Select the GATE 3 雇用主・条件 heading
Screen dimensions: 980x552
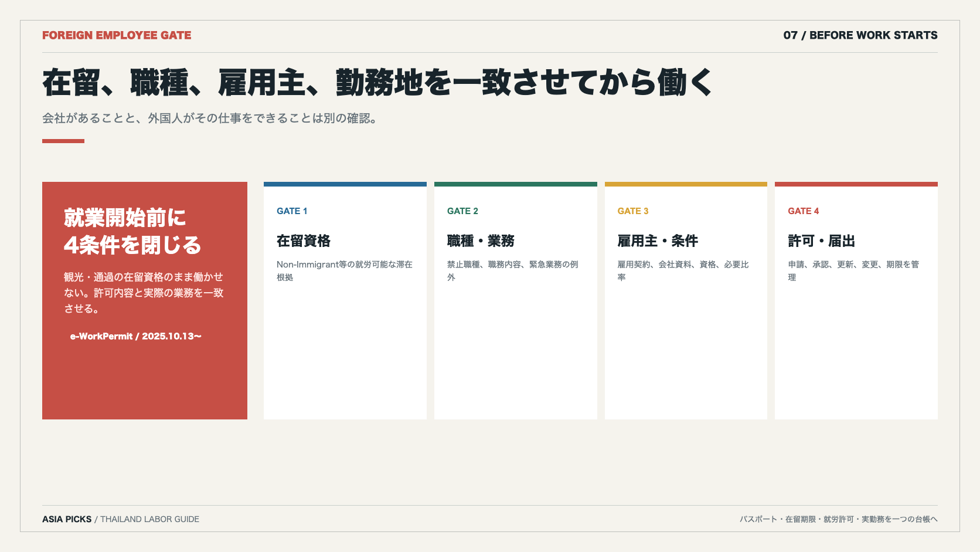coord(658,241)
